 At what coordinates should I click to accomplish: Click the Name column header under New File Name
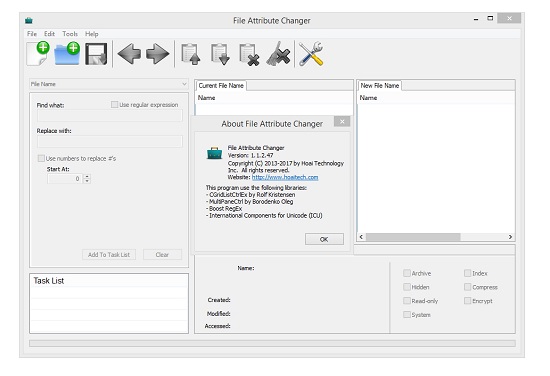(x=436, y=98)
